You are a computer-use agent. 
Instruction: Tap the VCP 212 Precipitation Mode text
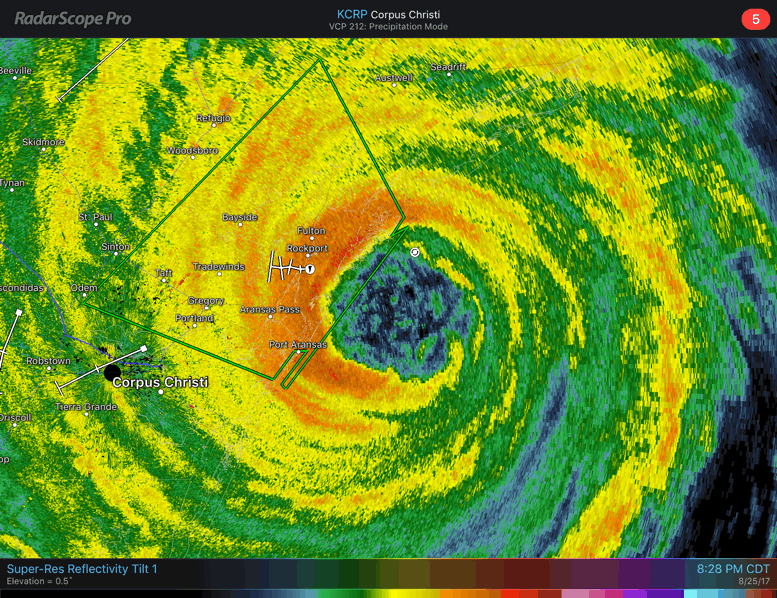coord(388,27)
